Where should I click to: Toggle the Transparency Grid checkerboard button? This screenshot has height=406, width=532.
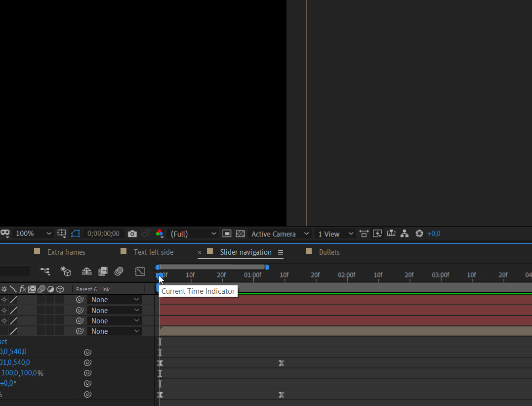(x=240, y=234)
